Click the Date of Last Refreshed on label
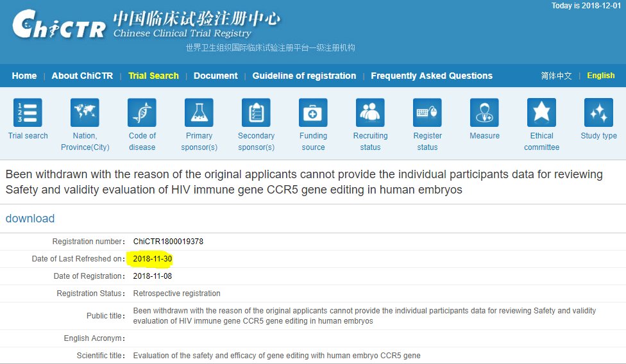The width and height of the screenshot is (626, 364). point(78,259)
